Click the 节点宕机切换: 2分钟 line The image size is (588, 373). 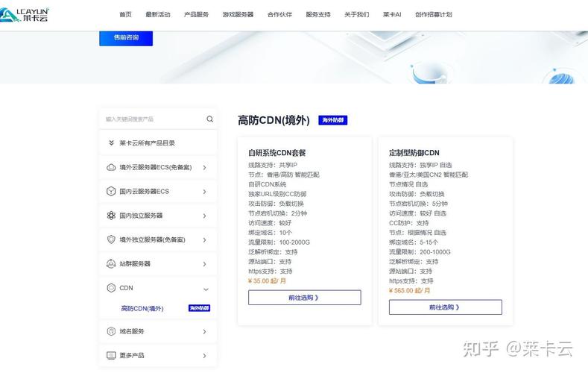point(277,213)
